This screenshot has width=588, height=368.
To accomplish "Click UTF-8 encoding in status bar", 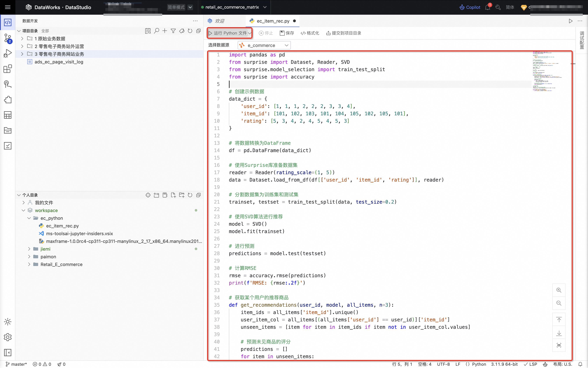I will click(443, 364).
